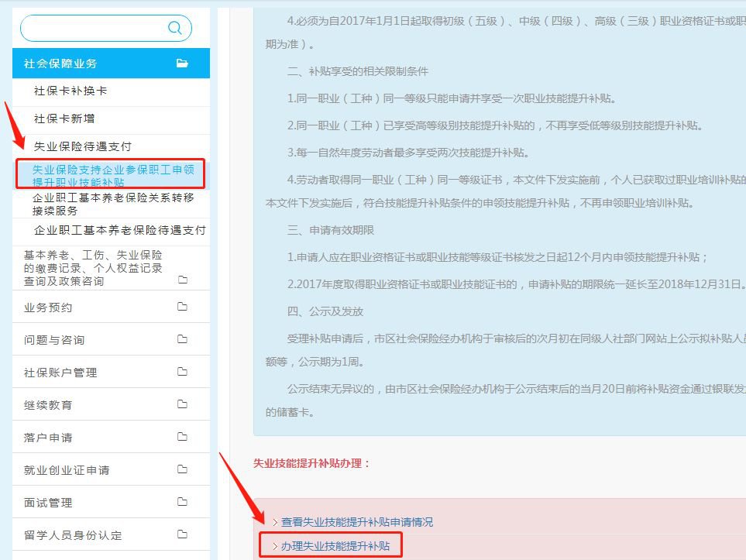Viewport: 746px width, 560px height.
Task: Click folder icon next to 继续教育
Action: (183, 404)
